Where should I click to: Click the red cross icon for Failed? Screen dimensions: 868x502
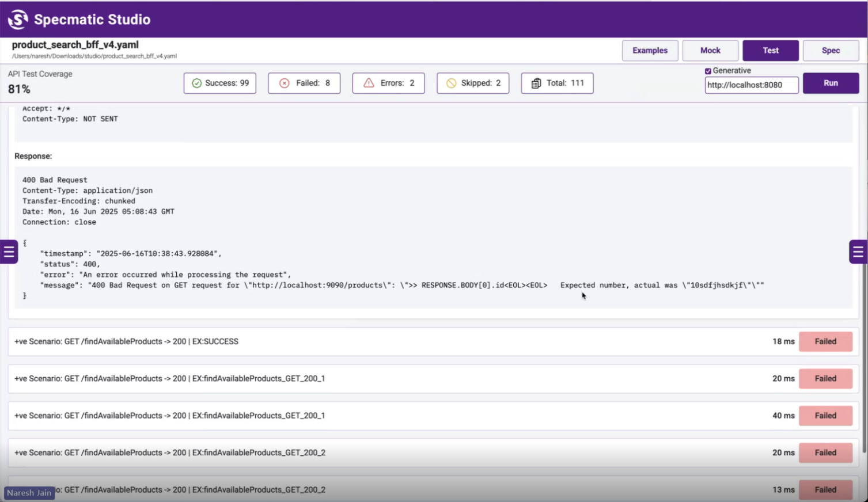[x=285, y=83]
